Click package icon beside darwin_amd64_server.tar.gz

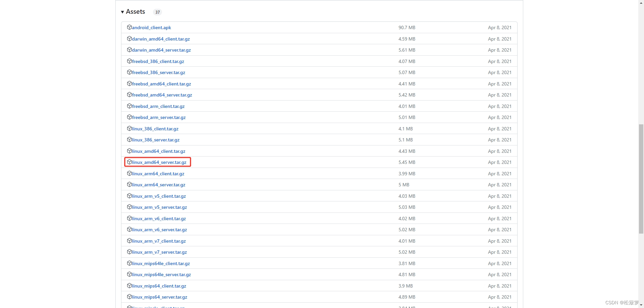(129, 50)
